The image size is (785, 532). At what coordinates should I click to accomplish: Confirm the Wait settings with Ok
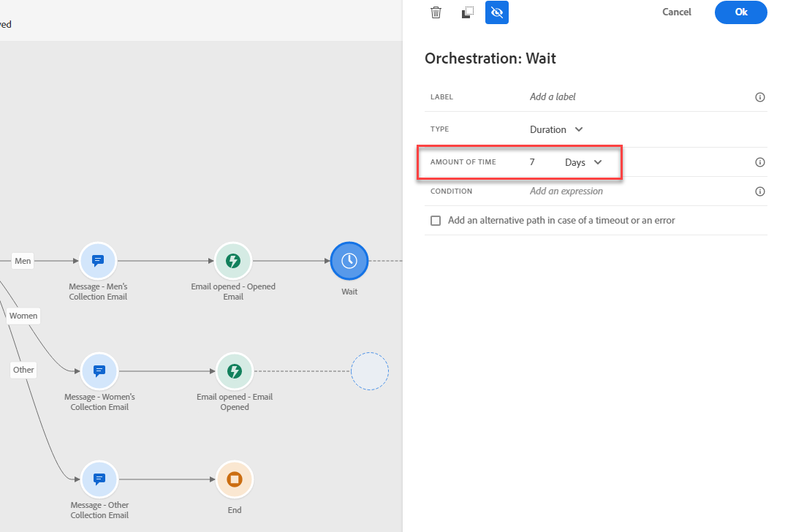click(740, 12)
